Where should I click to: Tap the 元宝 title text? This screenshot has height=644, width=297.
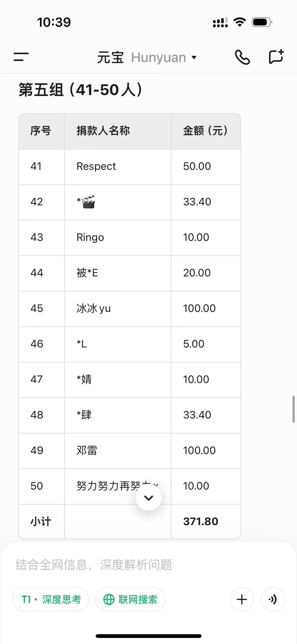point(111,57)
